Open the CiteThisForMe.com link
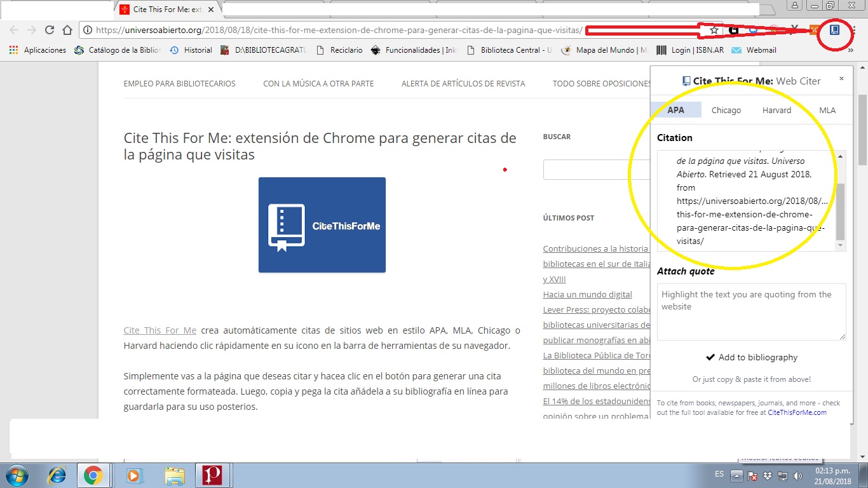Image resolution: width=868 pixels, height=488 pixels. pos(797,412)
